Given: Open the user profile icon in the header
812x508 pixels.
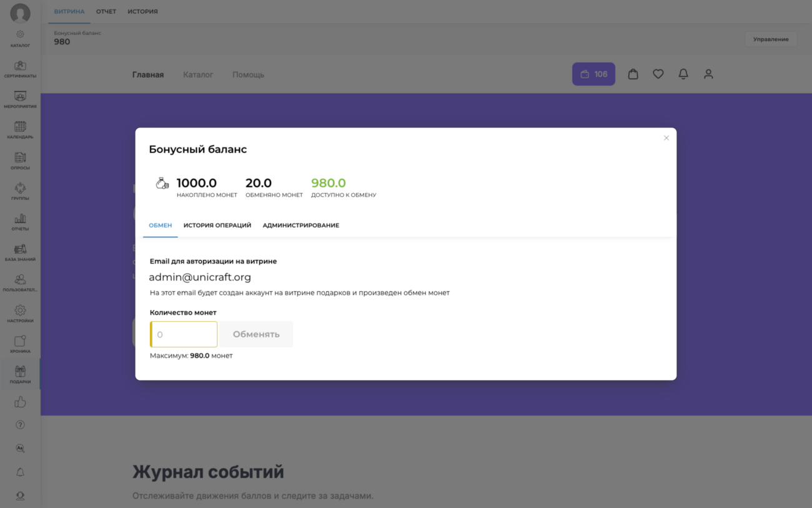Looking at the screenshot, I should (708, 74).
